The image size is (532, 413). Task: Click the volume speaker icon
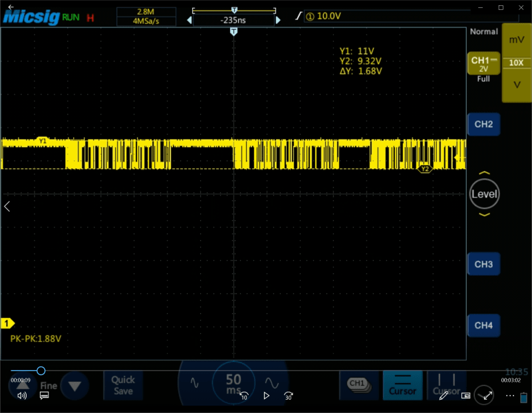22,396
